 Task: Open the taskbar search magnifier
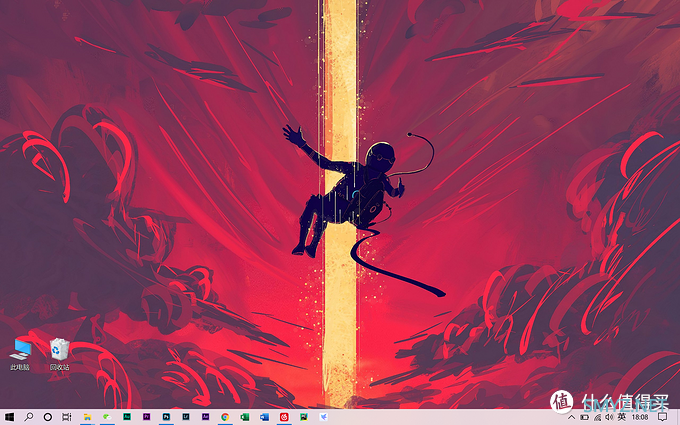[x=29, y=417]
